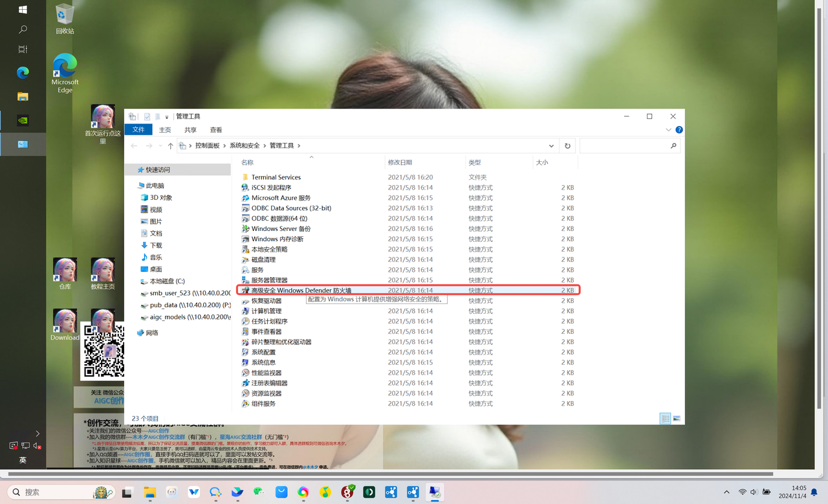Go up one folder level
The height and width of the screenshot is (504, 828).
click(x=171, y=146)
